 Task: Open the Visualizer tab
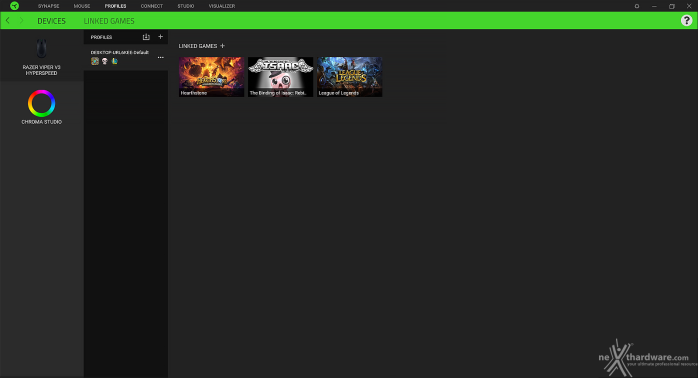pos(222,6)
